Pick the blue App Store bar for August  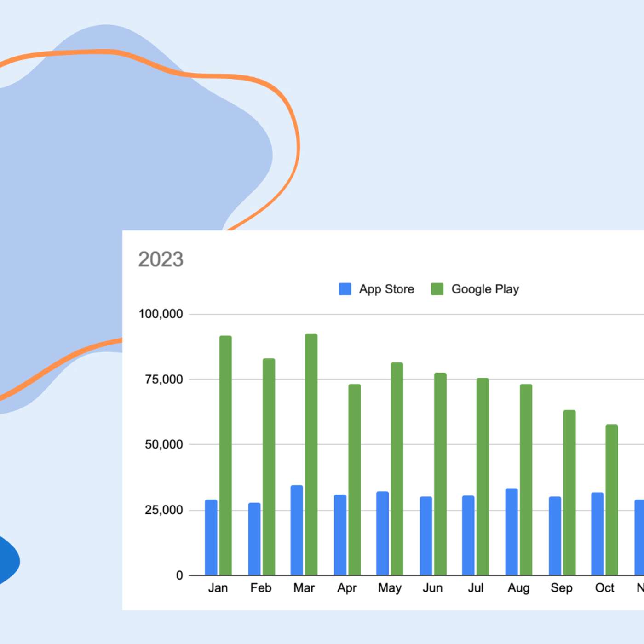pos(512,532)
